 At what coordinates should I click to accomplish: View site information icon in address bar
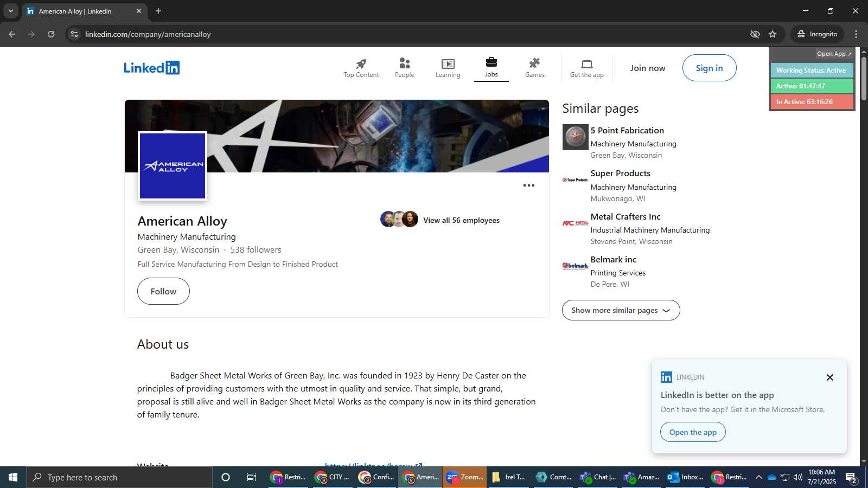(x=74, y=34)
